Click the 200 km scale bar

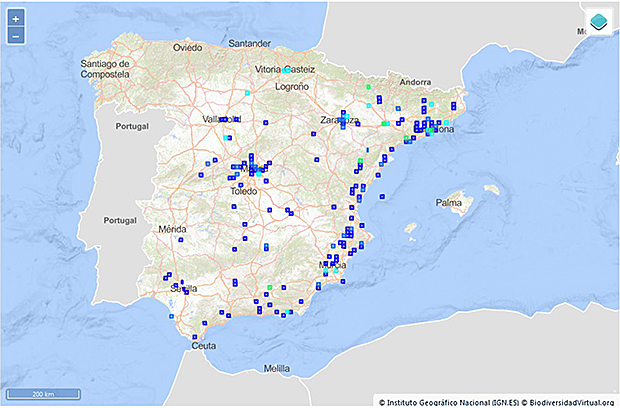click(x=42, y=394)
